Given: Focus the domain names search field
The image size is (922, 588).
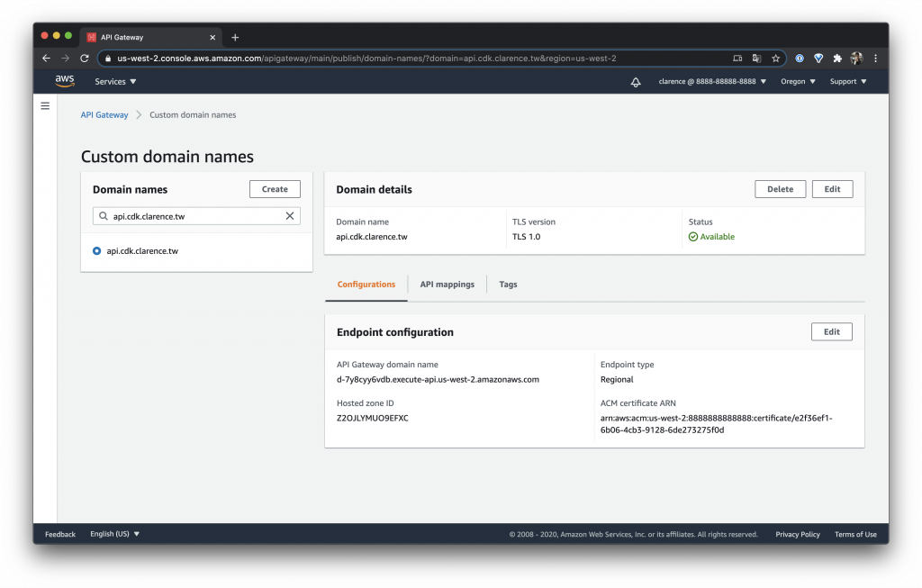Looking at the screenshot, I should click(x=196, y=216).
